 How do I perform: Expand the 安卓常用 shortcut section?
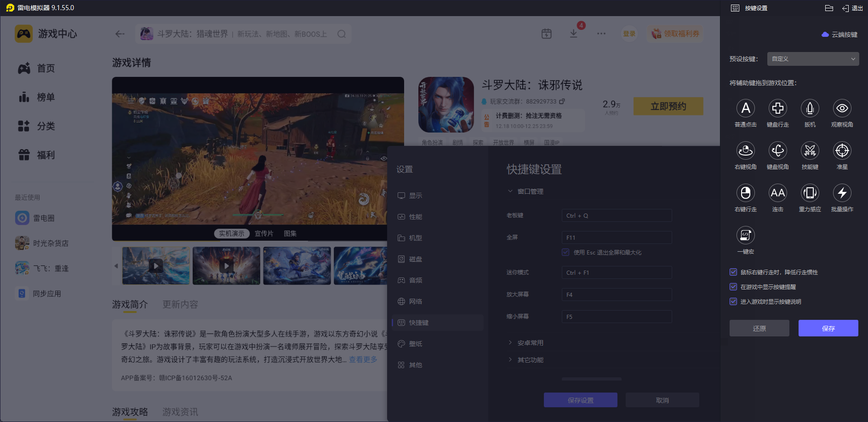(530, 343)
